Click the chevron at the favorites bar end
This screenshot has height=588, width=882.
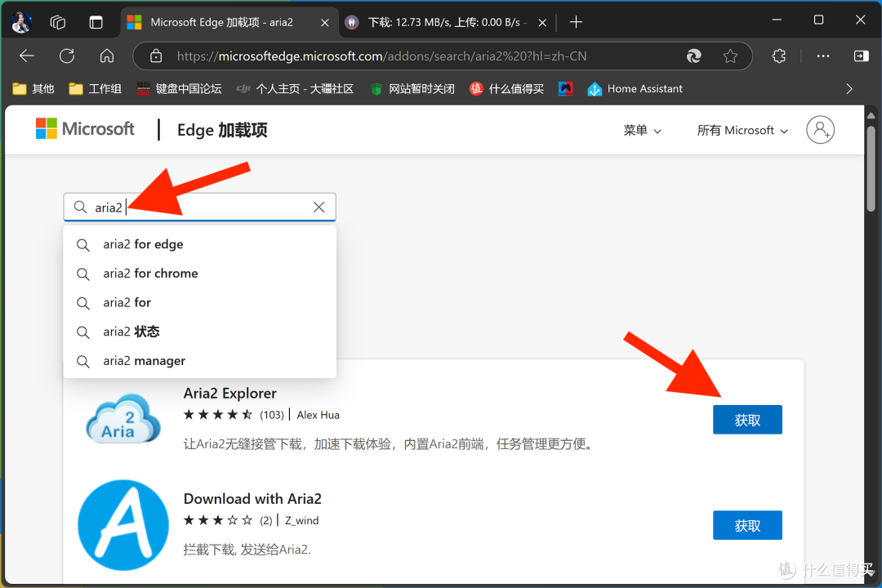pos(849,88)
